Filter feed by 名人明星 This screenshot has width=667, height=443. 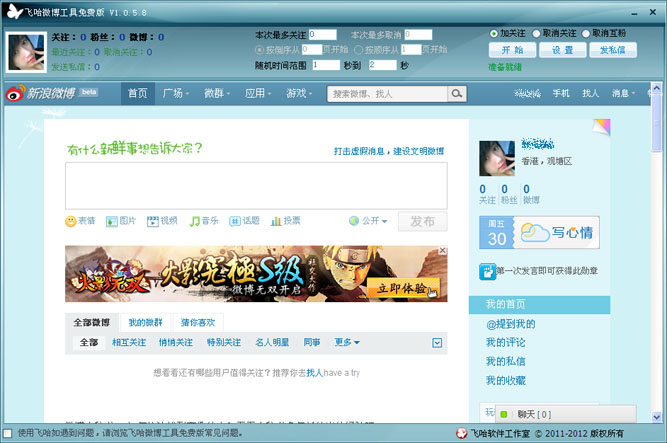[x=272, y=342]
